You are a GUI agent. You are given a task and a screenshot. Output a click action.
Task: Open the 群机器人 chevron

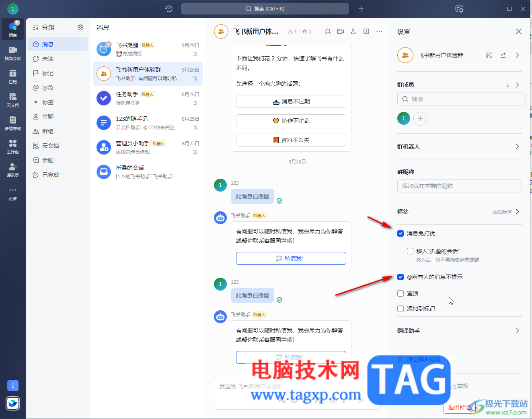pos(517,147)
